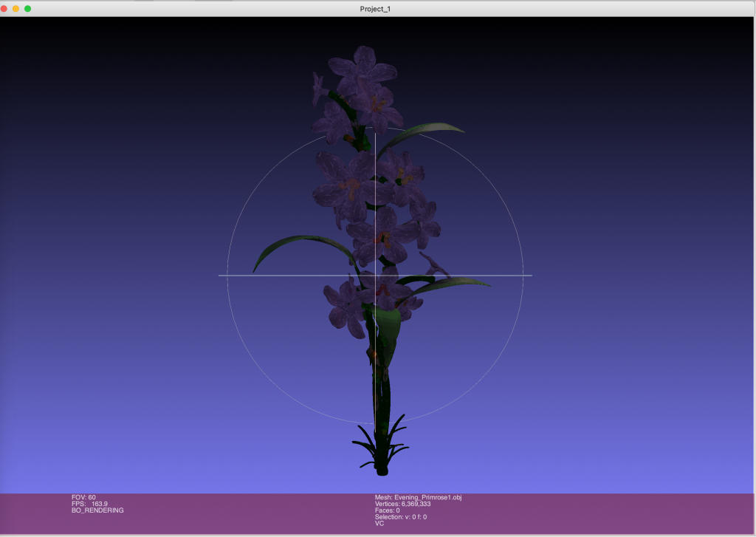The height and width of the screenshot is (537, 756).
Task: Click the Project_1 window title
Action: (378, 8)
